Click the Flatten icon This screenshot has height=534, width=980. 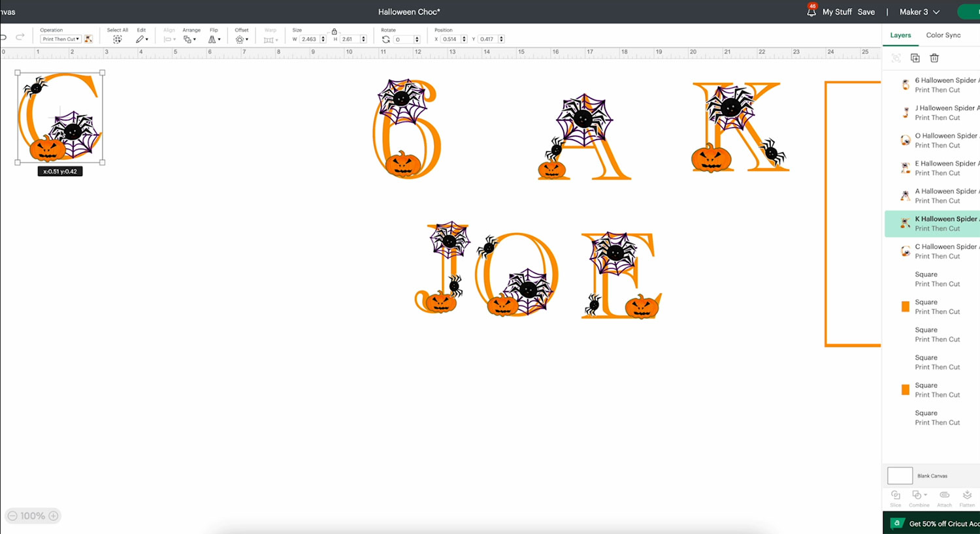[x=967, y=495]
